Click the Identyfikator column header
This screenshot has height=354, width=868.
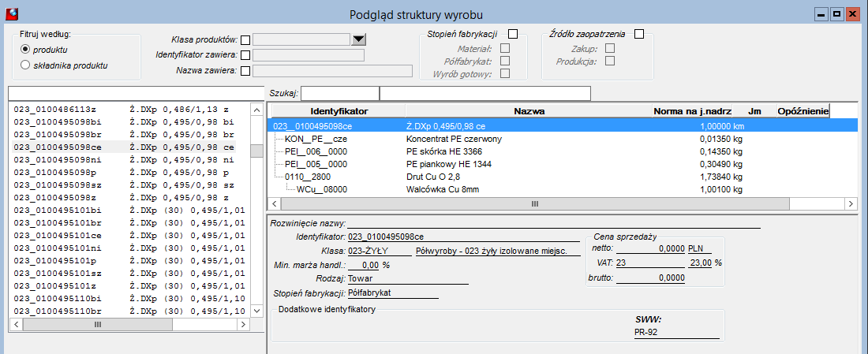click(339, 111)
